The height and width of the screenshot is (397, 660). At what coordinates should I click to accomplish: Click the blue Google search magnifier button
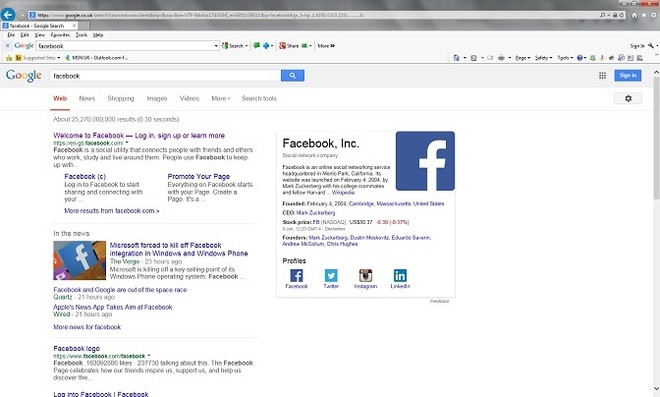click(x=293, y=76)
